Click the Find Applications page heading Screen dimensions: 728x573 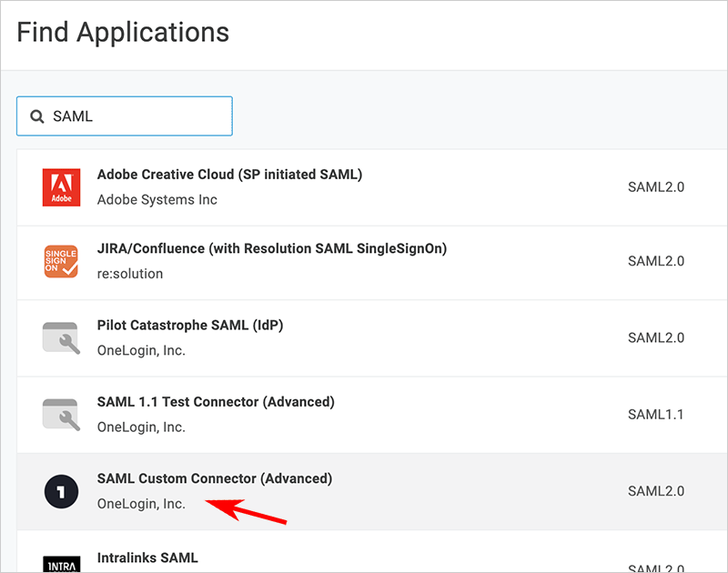[x=123, y=33]
